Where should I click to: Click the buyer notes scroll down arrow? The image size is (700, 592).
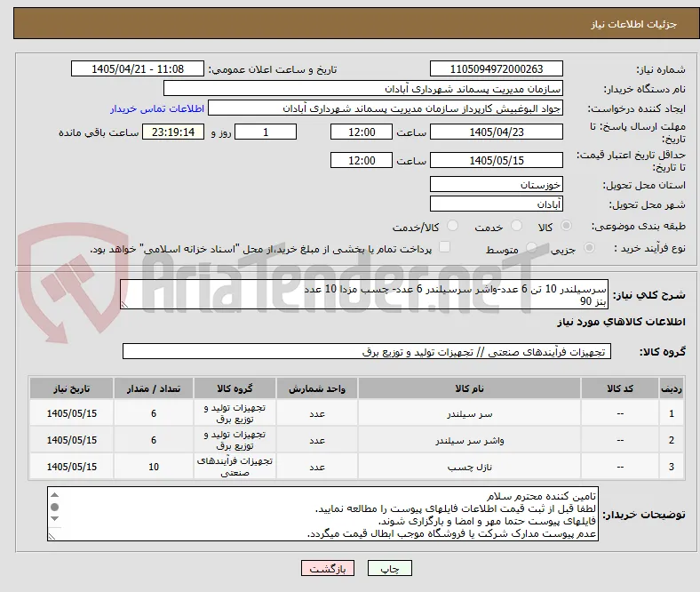(x=54, y=518)
